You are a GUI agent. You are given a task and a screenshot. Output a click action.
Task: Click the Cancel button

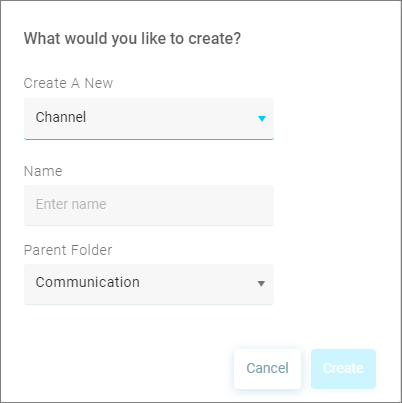(x=267, y=369)
